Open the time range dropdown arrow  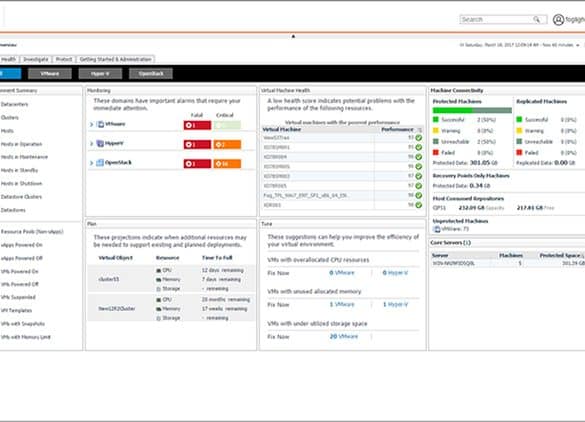tap(578, 45)
